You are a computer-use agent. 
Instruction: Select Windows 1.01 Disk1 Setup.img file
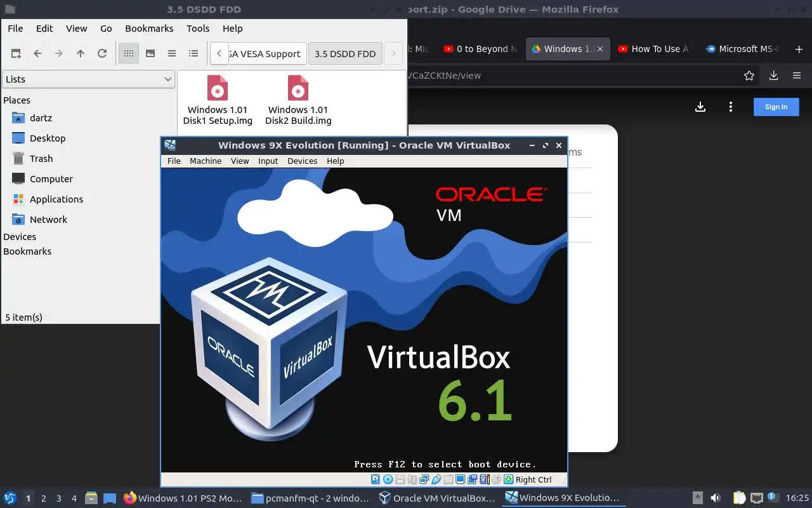(x=218, y=100)
